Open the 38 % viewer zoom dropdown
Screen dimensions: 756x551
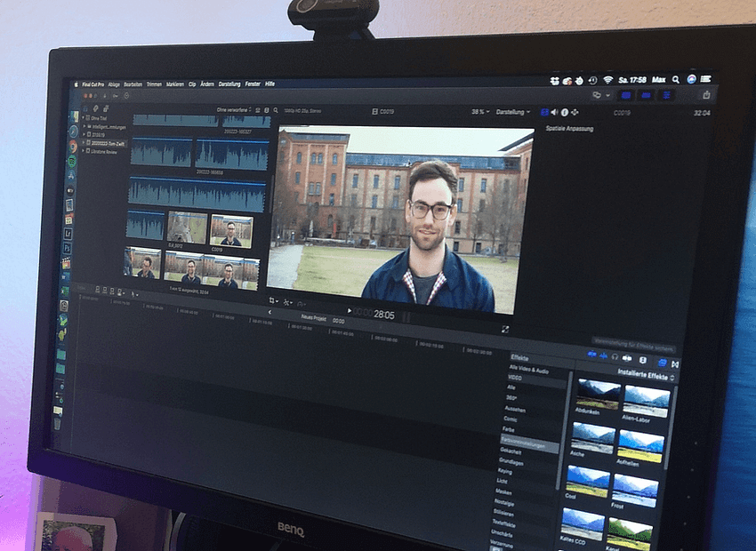tap(480, 112)
